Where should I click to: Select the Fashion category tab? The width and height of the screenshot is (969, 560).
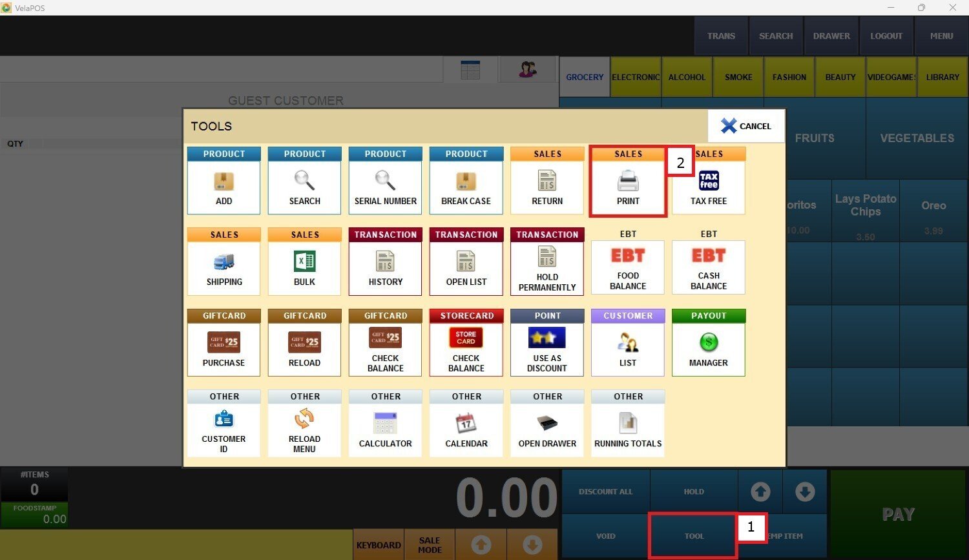[789, 77]
